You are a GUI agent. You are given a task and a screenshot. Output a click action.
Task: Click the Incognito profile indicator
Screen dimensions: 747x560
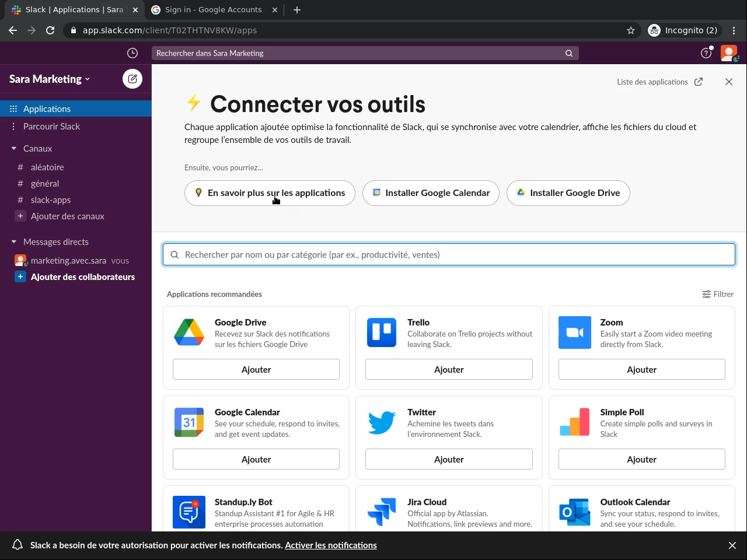[x=684, y=30]
